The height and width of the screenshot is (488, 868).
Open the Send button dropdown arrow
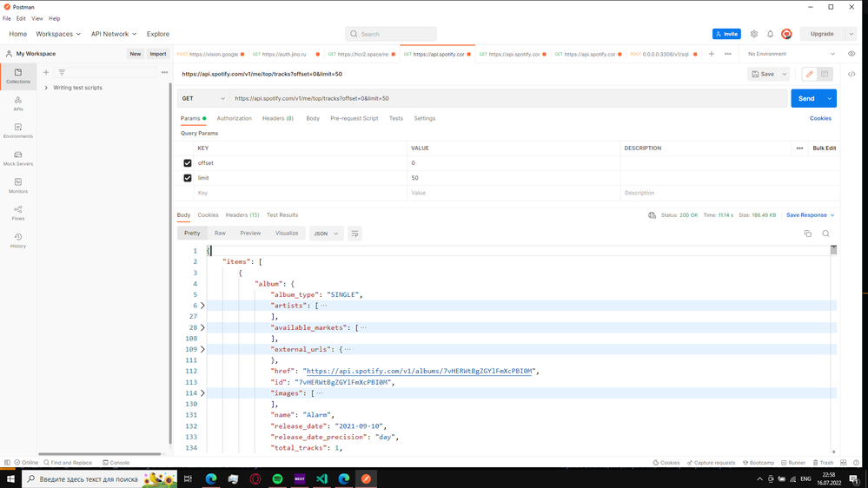[829, 98]
